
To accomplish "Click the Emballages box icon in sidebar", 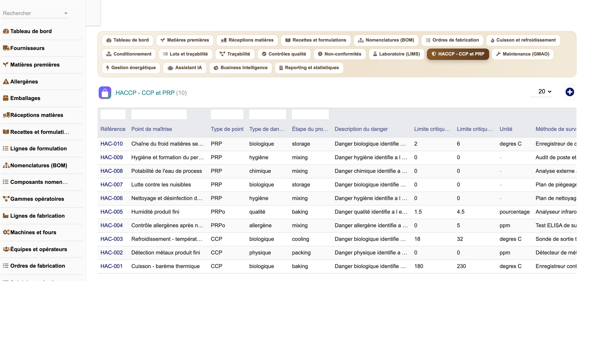I will (6, 98).
